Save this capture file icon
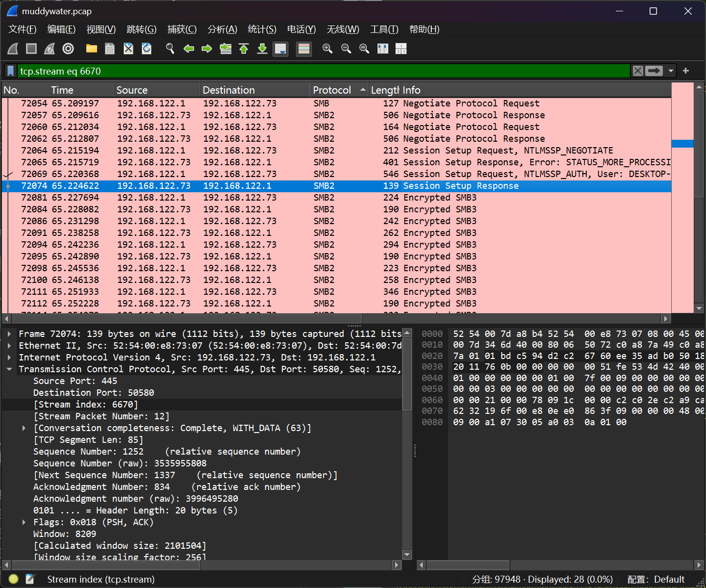 [x=110, y=49]
